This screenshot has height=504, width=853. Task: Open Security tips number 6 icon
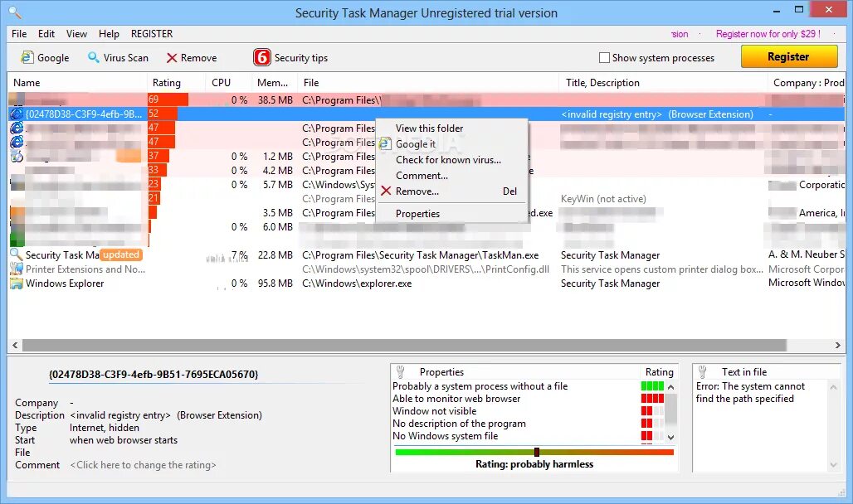(x=261, y=57)
